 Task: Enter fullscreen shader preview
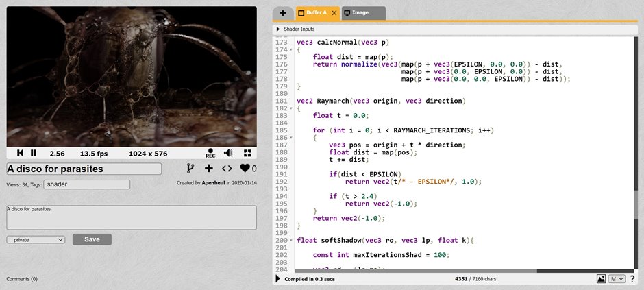[x=247, y=153]
